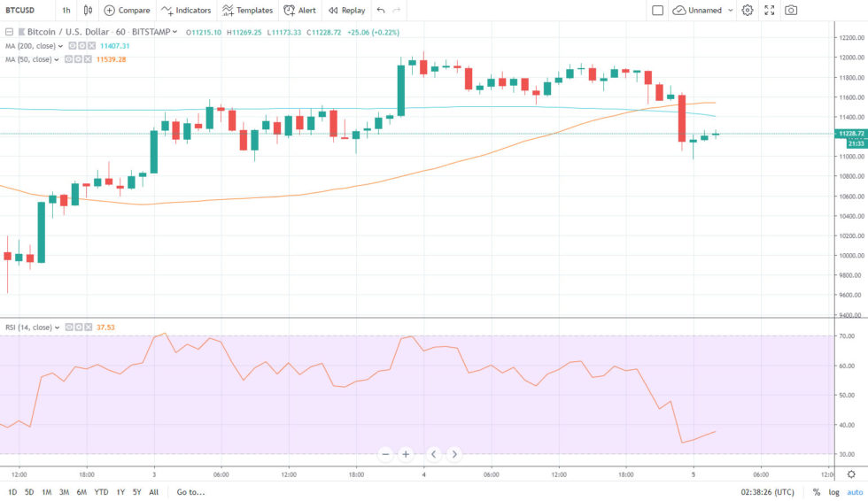Image resolution: width=868 pixels, height=501 pixels.
Task: Start bar Replay mode
Action: (347, 10)
